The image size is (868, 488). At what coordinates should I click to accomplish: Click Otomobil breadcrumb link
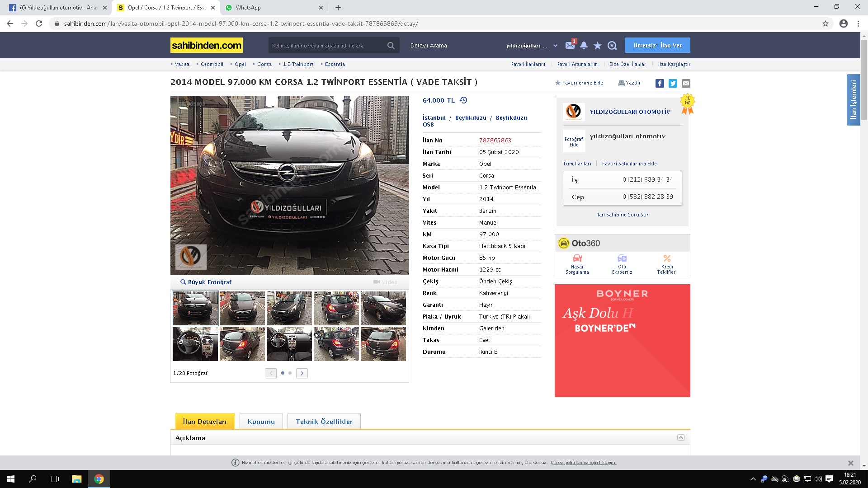click(212, 64)
